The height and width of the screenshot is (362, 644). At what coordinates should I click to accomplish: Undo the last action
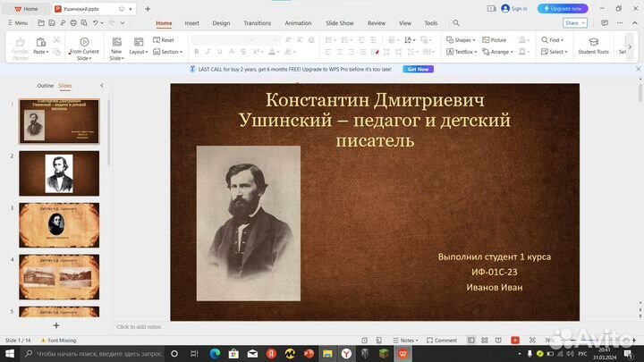coord(96,23)
